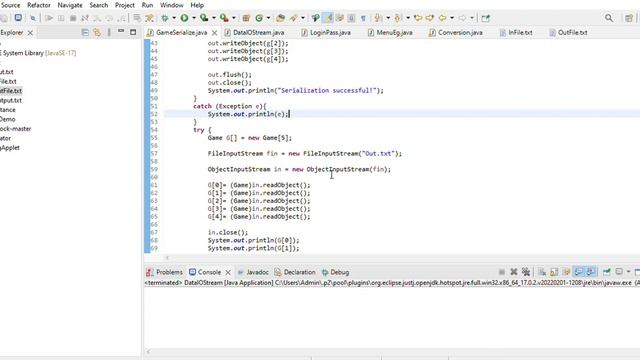The height and width of the screenshot is (360, 640).
Task: Click the Forward navigation arrow
Action: click(x=462, y=18)
